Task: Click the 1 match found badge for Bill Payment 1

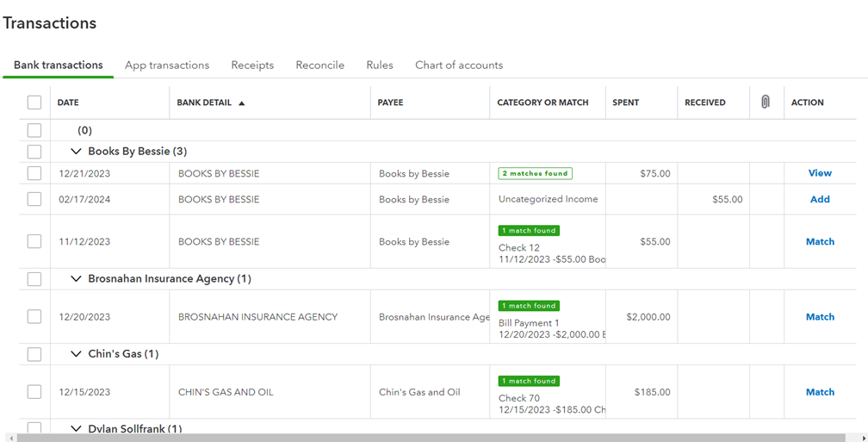Action: [529, 306]
